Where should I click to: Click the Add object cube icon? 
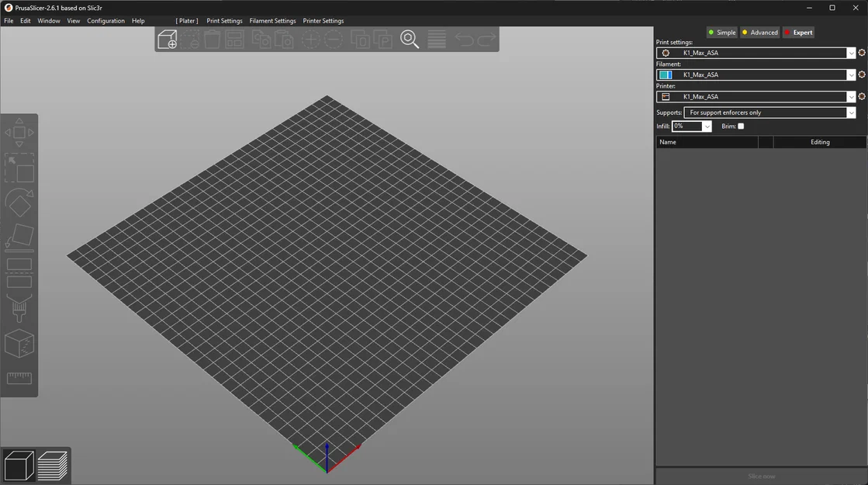point(168,40)
